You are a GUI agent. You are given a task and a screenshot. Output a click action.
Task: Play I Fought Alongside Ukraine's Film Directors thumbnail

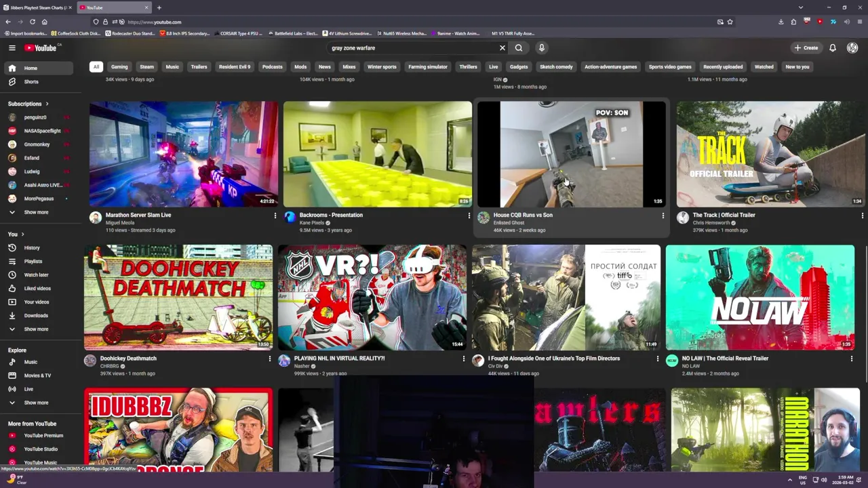[566, 298]
